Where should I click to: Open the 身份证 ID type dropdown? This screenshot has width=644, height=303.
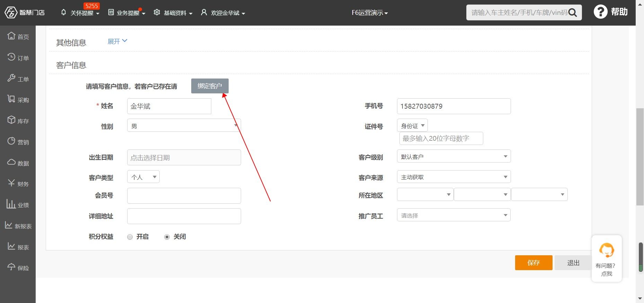tap(412, 126)
